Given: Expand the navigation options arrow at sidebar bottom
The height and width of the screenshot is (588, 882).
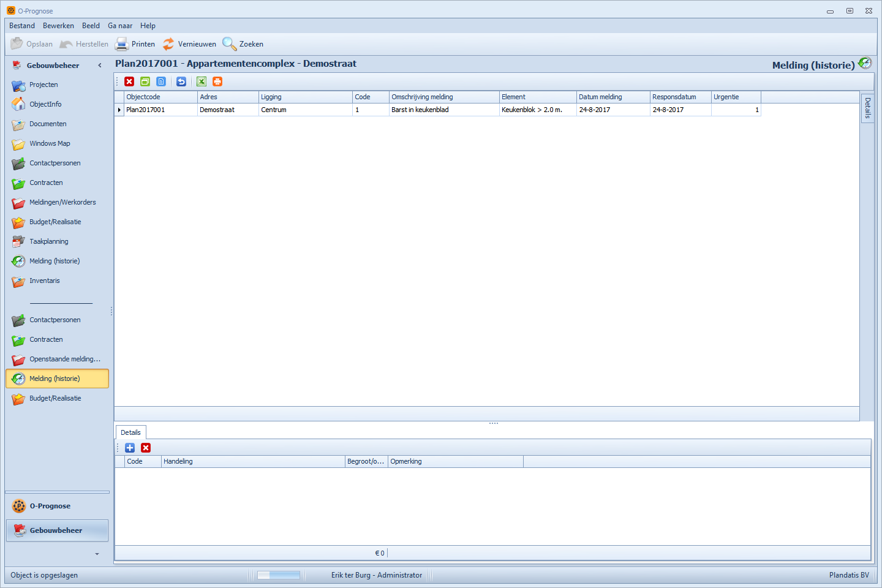Looking at the screenshot, I should [x=97, y=554].
